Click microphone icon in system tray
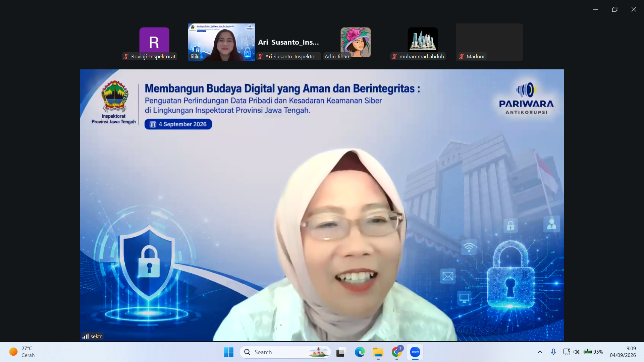Viewport: 644px width, 362px height. pos(553,352)
